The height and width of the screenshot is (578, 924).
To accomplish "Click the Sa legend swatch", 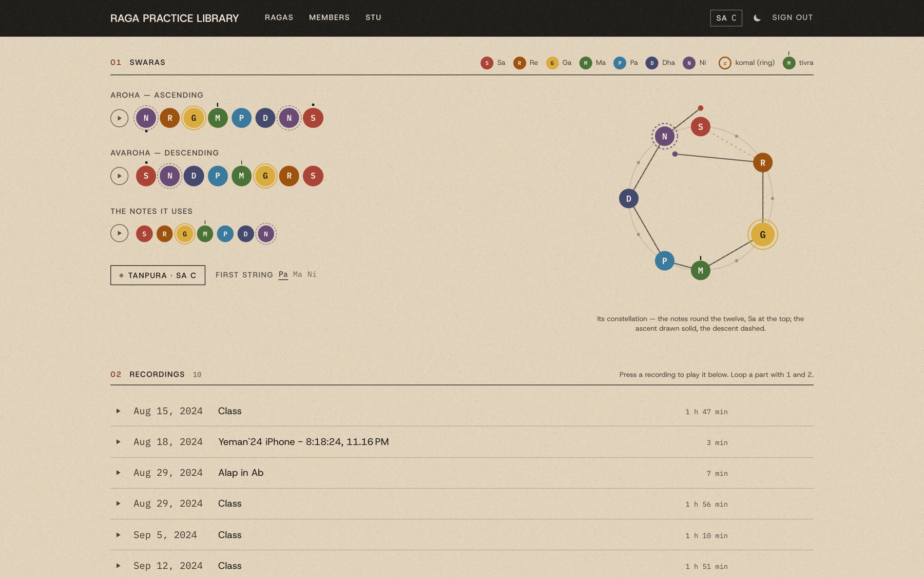I will point(487,63).
